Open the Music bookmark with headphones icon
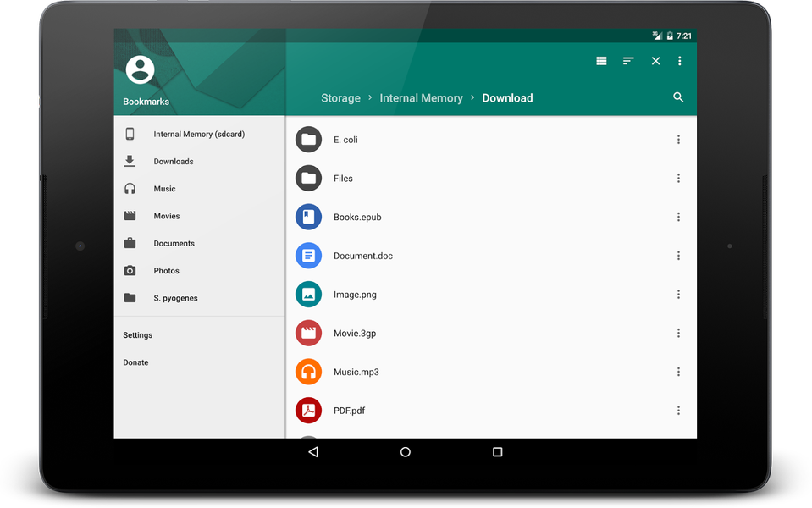The height and width of the screenshot is (508, 812). coord(129,188)
